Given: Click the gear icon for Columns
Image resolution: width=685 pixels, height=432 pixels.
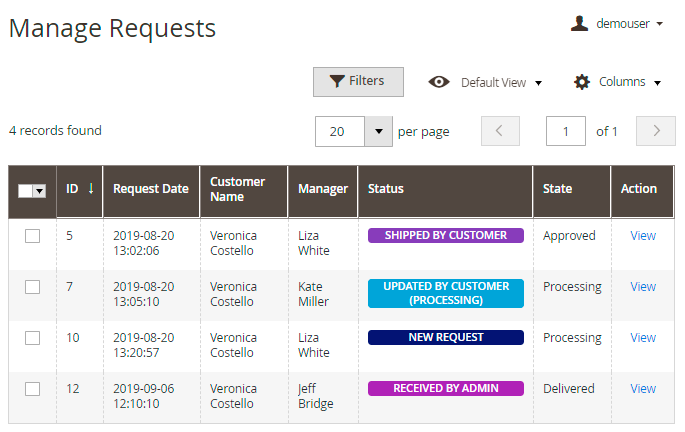Looking at the screenshot, I should (582, 82).
